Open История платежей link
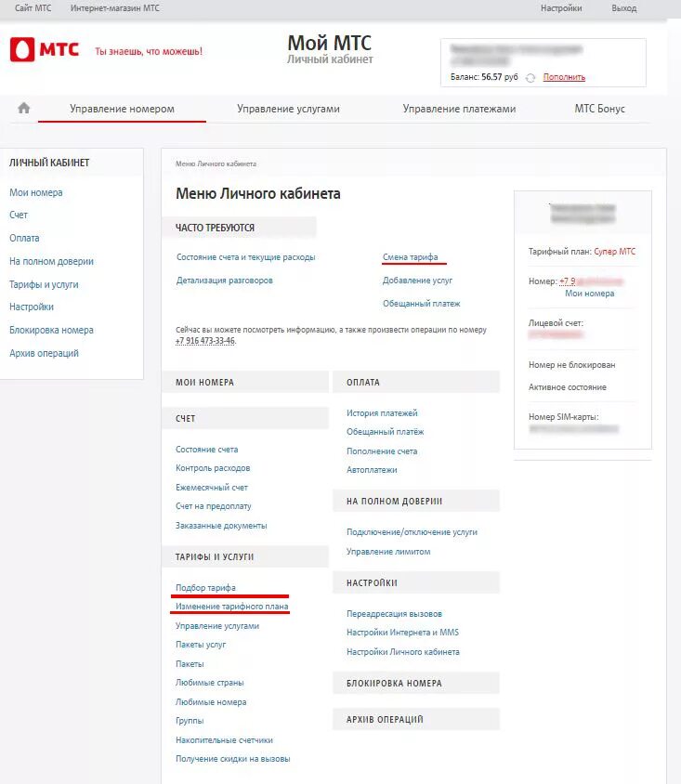This screenshot has width=681, height=784. point(382,413)
